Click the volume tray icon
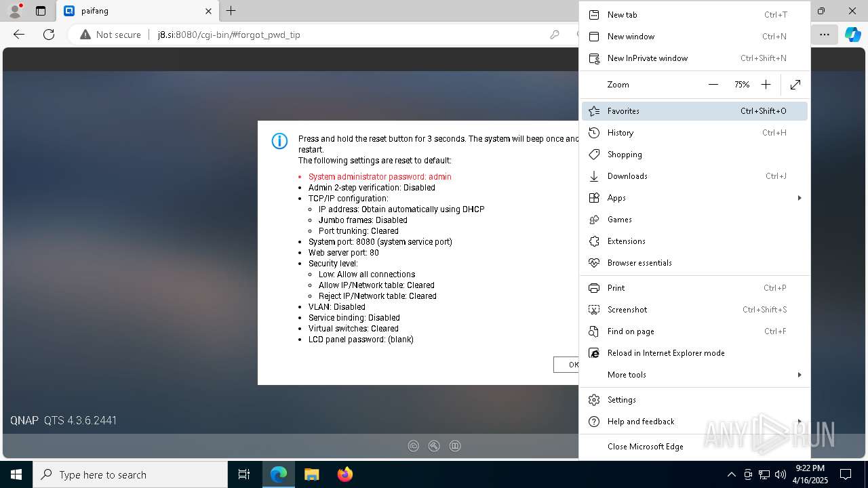Viewport: 868px width, 488px height. (781, 474)
